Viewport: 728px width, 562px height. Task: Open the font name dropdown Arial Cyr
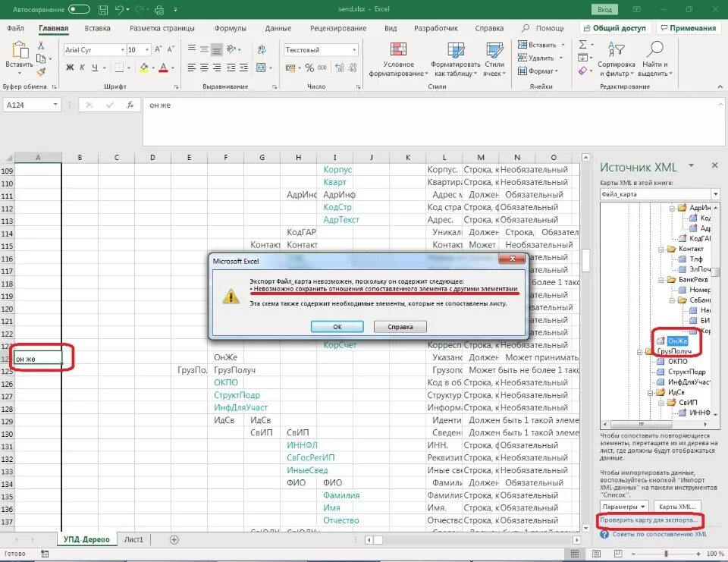click(123, 50)
